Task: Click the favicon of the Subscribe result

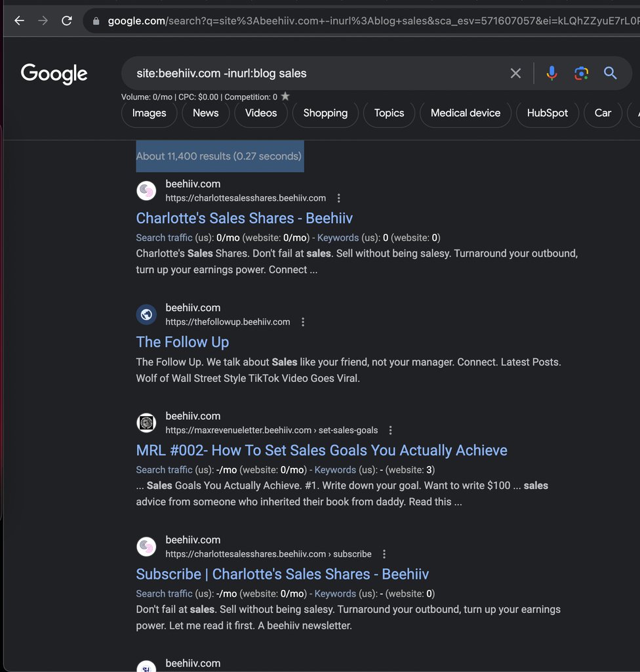Action: pyautogui.click(x=146, y=547)
